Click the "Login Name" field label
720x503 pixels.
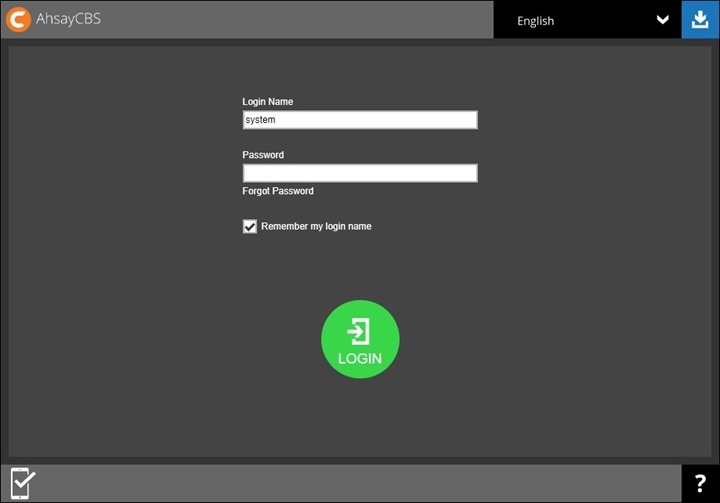tap(268, 102)
